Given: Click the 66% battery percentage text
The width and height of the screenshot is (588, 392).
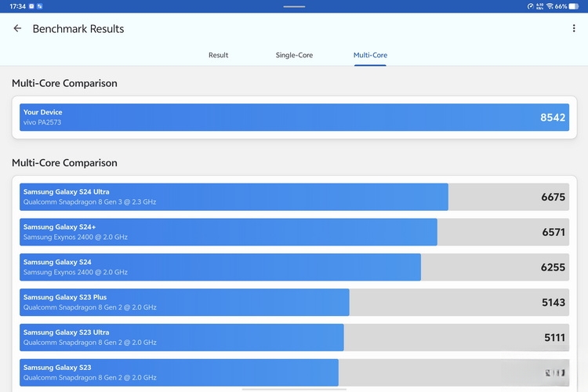Looking at the screenshot, I should [x=561, y=6].
